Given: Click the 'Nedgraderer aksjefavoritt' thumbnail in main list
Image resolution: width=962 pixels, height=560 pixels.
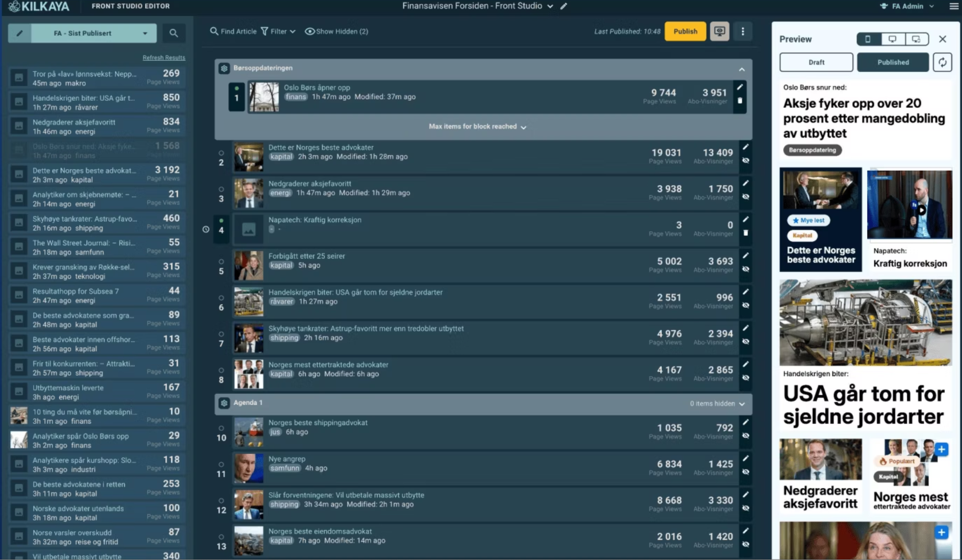Looking at the screenshot, I should click(x=248, y=193).
